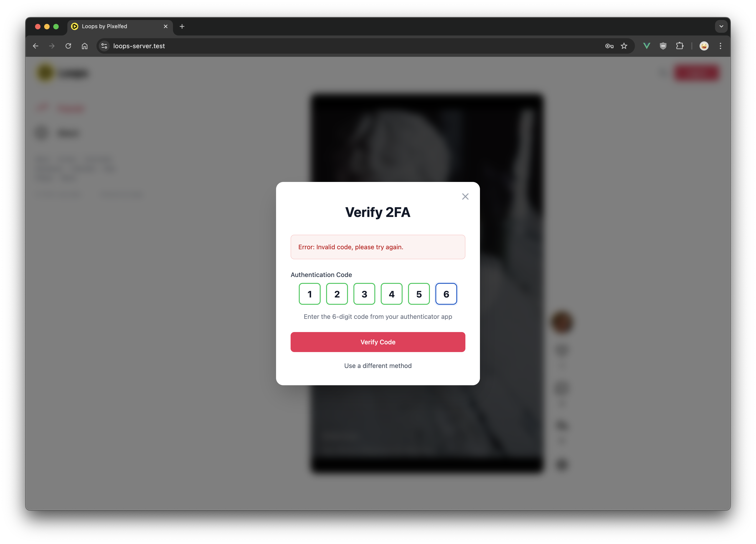Open the Chrome profile avatar
The image size is (756, 544).
click(x=704, y=46)
